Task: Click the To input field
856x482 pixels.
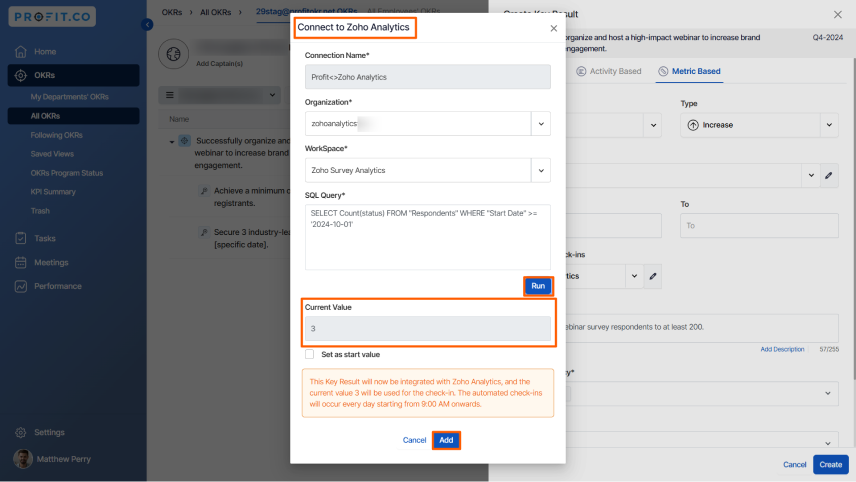Action: (x=759, y=225)
